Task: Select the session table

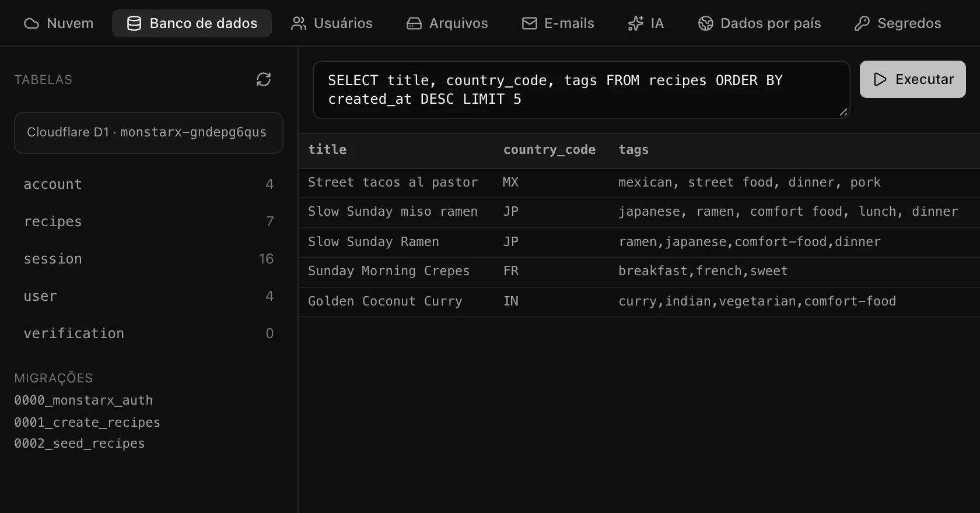Action: coord(149,259)
